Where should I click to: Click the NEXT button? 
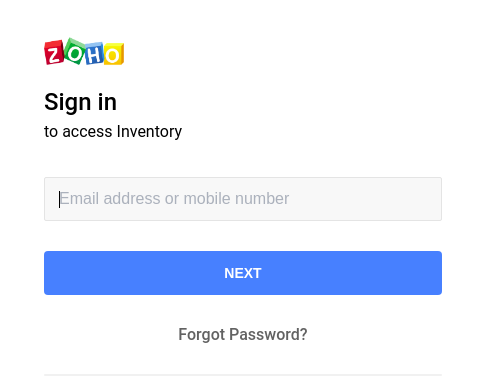(243, 273)
